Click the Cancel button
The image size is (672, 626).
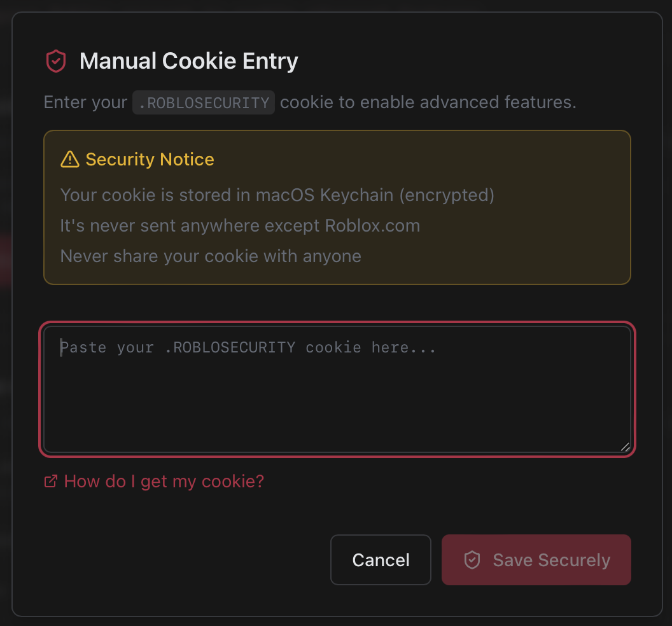point(381,560)
